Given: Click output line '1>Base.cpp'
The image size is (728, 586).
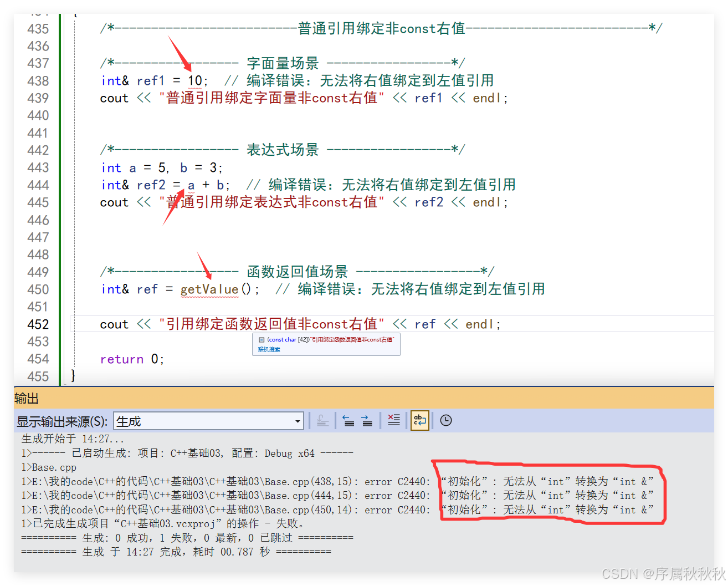Looking at the screenshot, I should point(49,467).
